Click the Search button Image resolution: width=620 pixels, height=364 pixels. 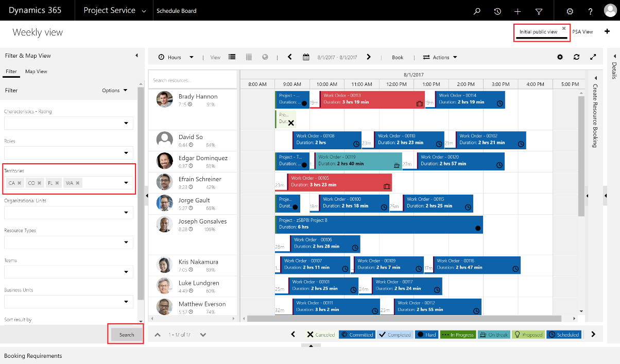click(x=126, y=335)
